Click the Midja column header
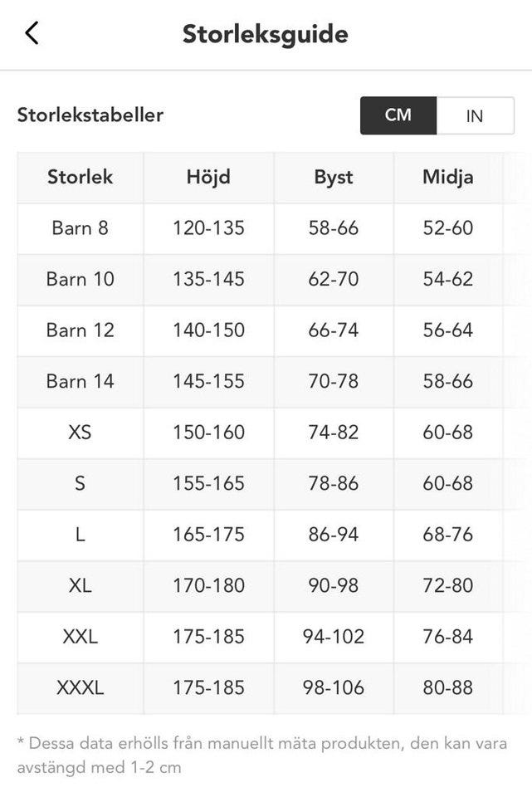This screenshot has width=532, height=797. pyautogui.click(x=448, y=177)
